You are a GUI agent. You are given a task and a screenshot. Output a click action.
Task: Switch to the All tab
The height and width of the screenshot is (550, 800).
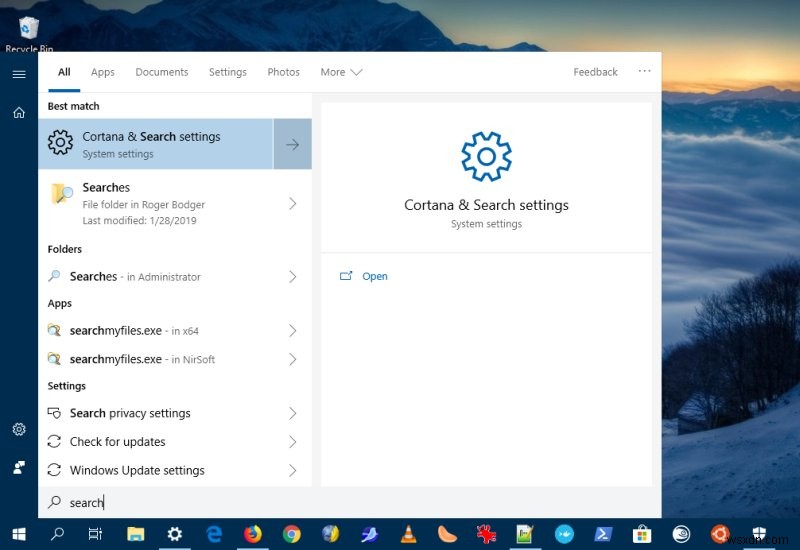tap(64, 72)
